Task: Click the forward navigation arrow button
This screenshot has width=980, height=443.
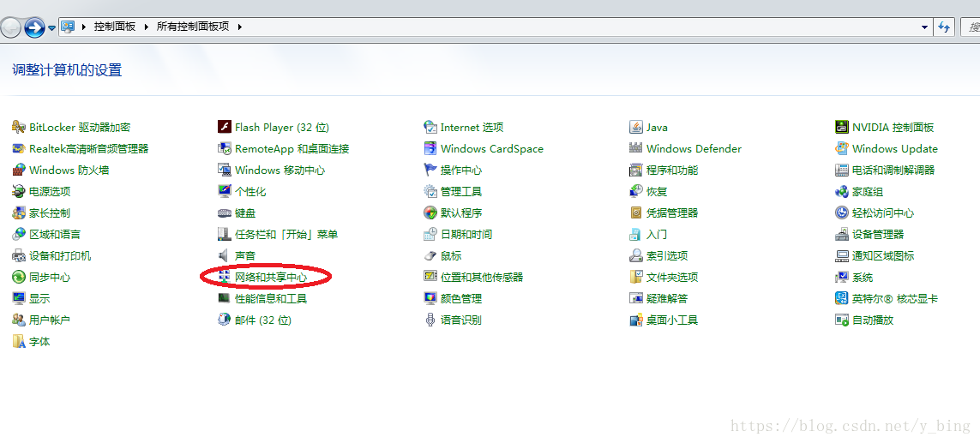Action: tap(34, 27)
